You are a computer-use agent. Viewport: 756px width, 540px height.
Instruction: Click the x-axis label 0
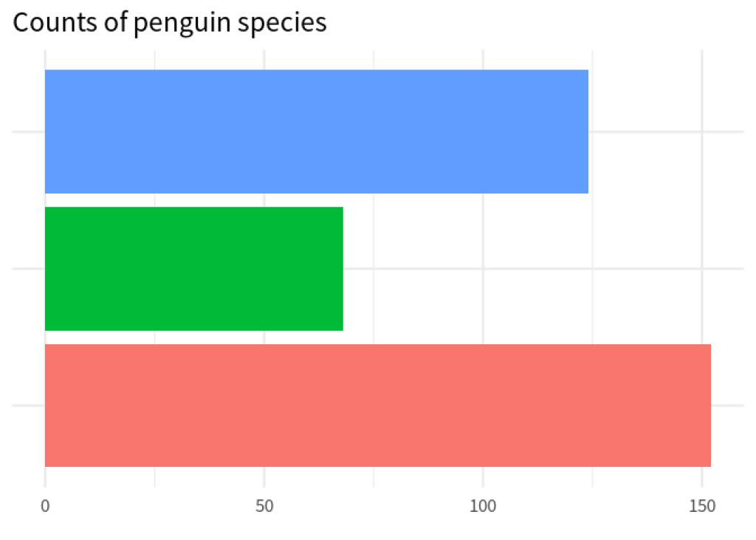(45, 506)
